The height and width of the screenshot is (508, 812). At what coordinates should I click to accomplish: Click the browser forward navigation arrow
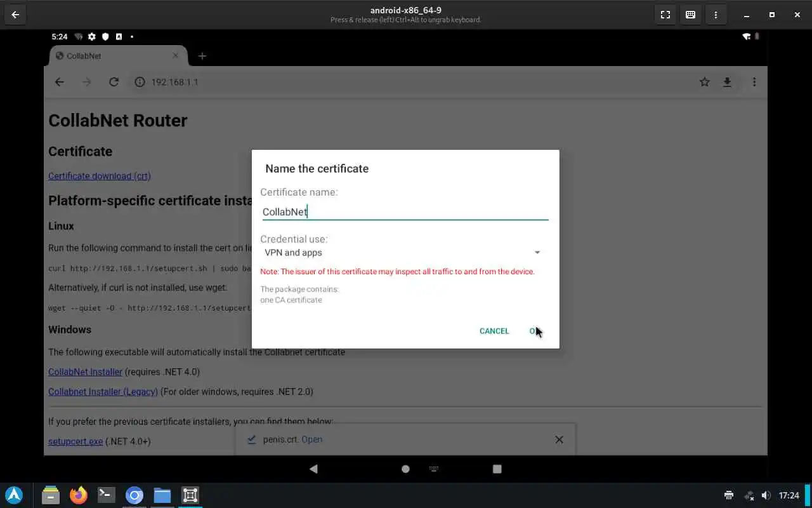coord(87,82)
